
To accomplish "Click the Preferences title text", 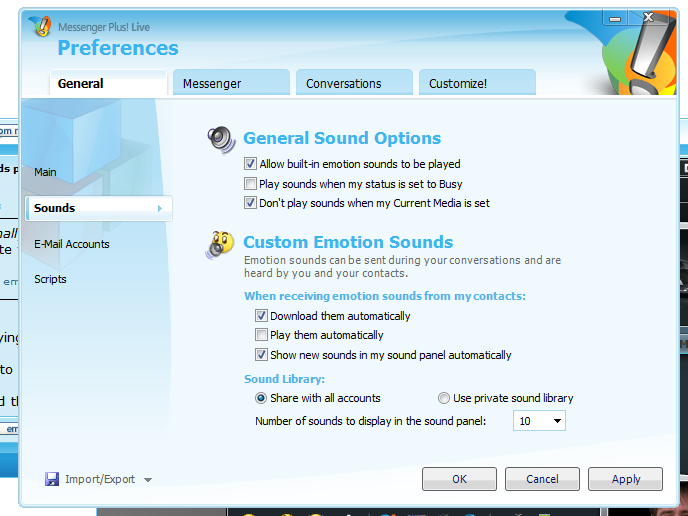I will pos(118,47).
